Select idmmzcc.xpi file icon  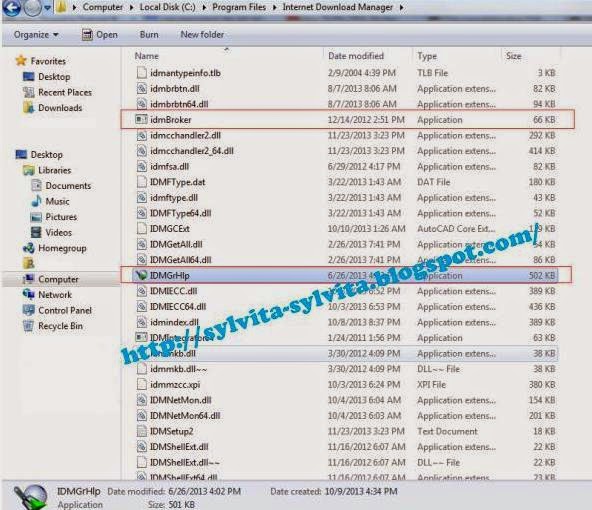pyautogui.click(x=141, y=384)
